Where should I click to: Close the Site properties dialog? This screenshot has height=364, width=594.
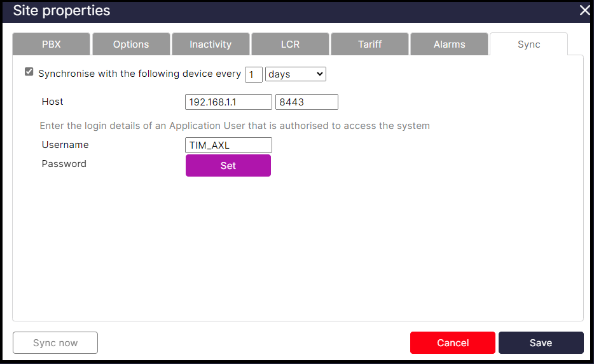[x=584, y=10]
